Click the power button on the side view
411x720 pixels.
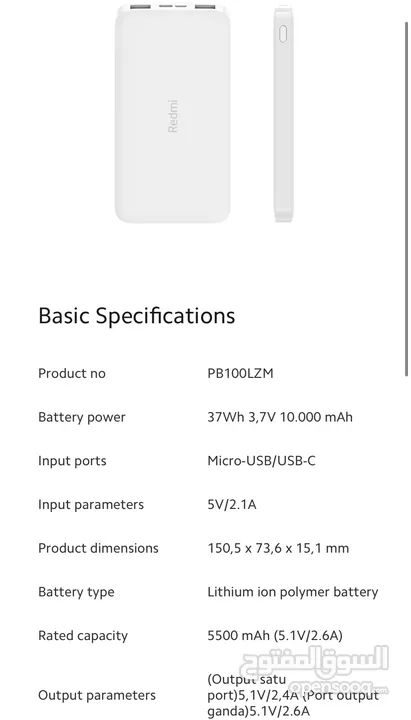pos(283,34)
